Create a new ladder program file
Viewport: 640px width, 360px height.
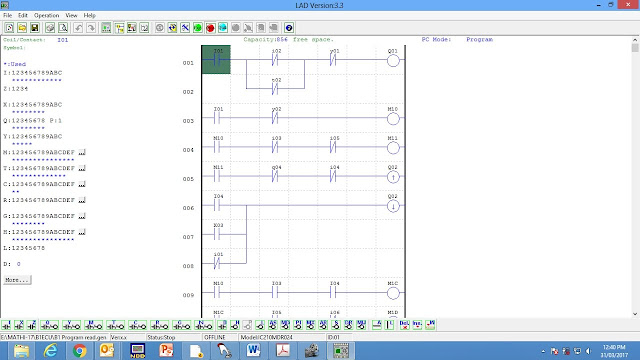(9, 28)
